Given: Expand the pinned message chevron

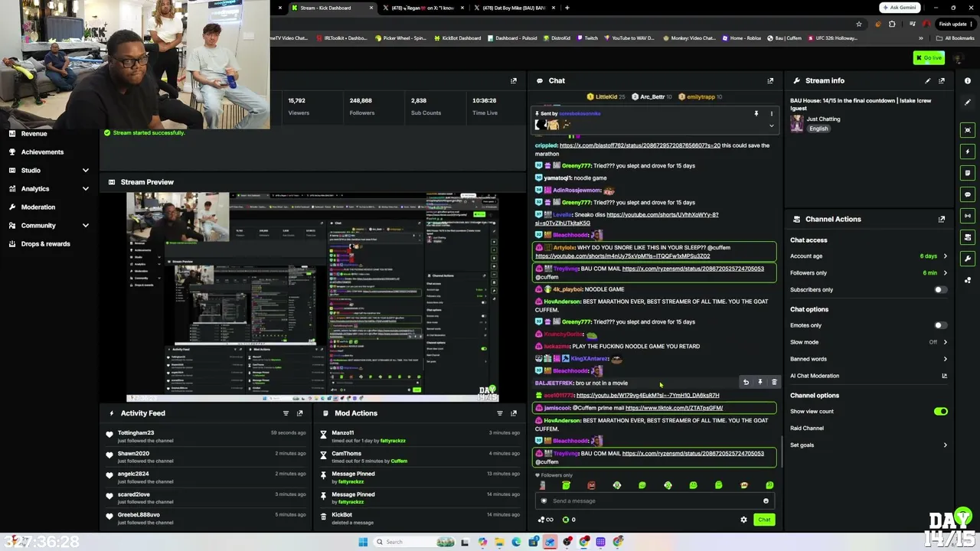Looking at the screenshot, I should 771,126.
